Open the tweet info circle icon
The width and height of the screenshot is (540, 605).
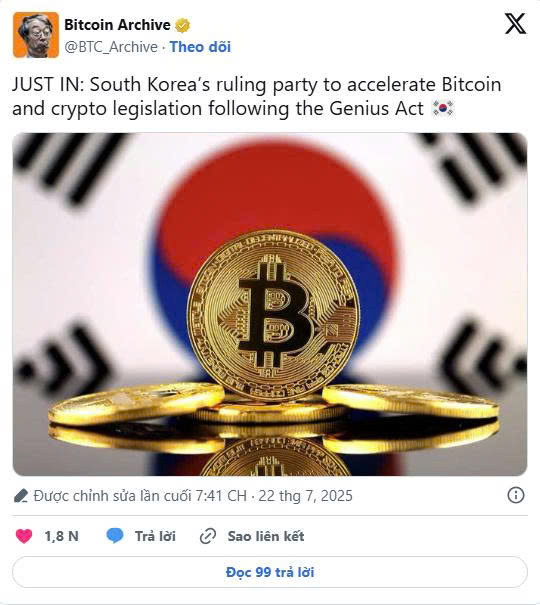[x=516, y=495]
